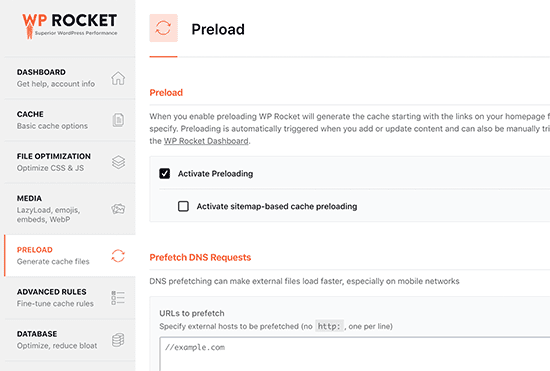Click the Cache file icon in sidebar
The image size is (550, 371).
tap(118, 120)
